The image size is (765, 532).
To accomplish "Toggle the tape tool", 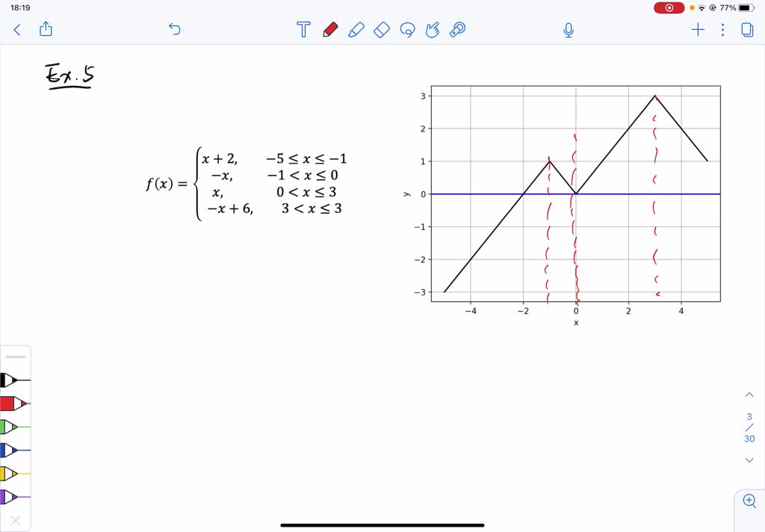I will tap(458, 30).
